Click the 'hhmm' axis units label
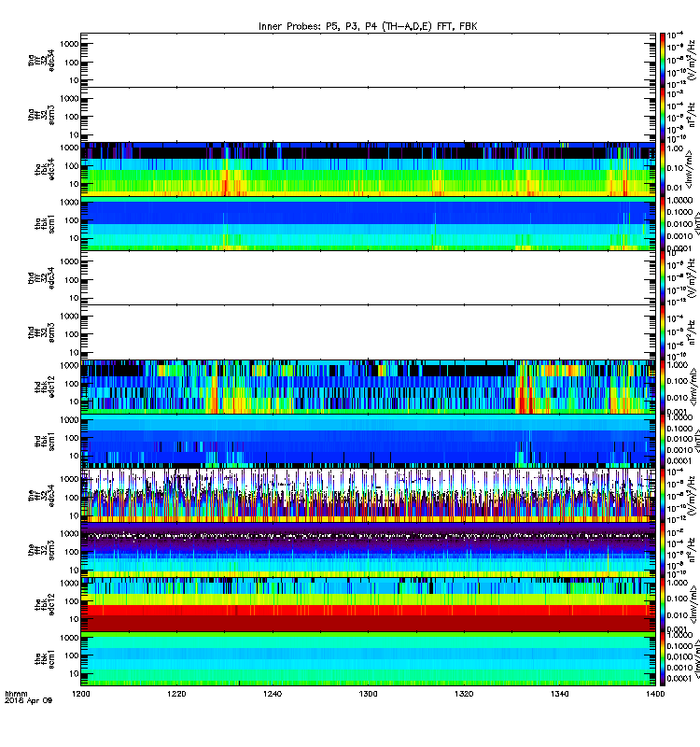This screenshot has width=700, height=747. [x=16, y=694]
